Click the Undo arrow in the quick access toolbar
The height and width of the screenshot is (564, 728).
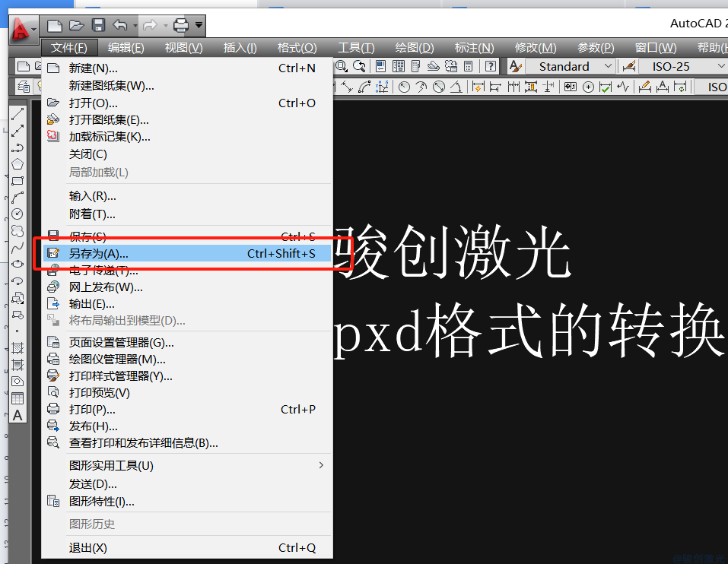(120, 25)
